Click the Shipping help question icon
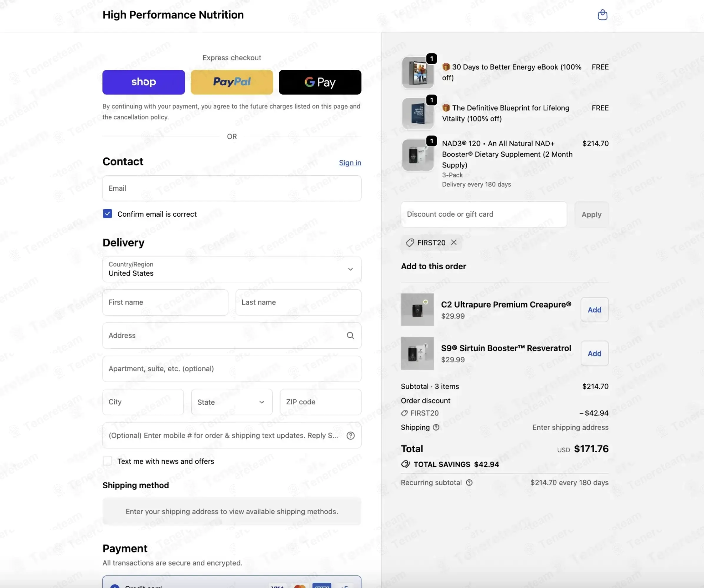The image size is (704, 588). [436, 427]
